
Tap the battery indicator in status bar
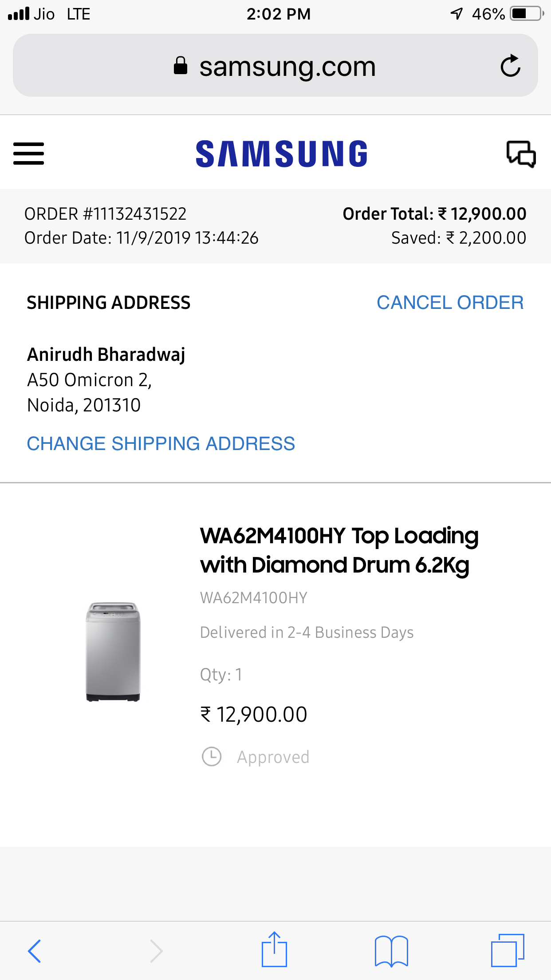pyautogui.click(x=527, y=14)
